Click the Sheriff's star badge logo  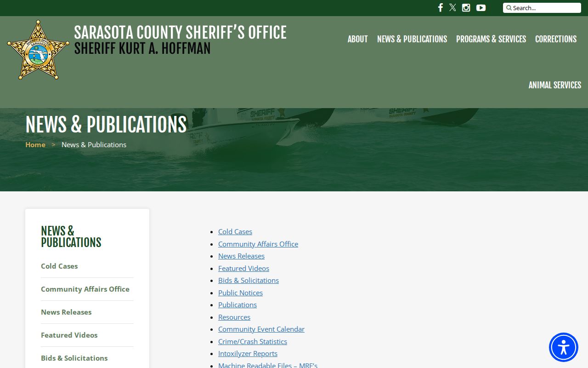point(38,50)
